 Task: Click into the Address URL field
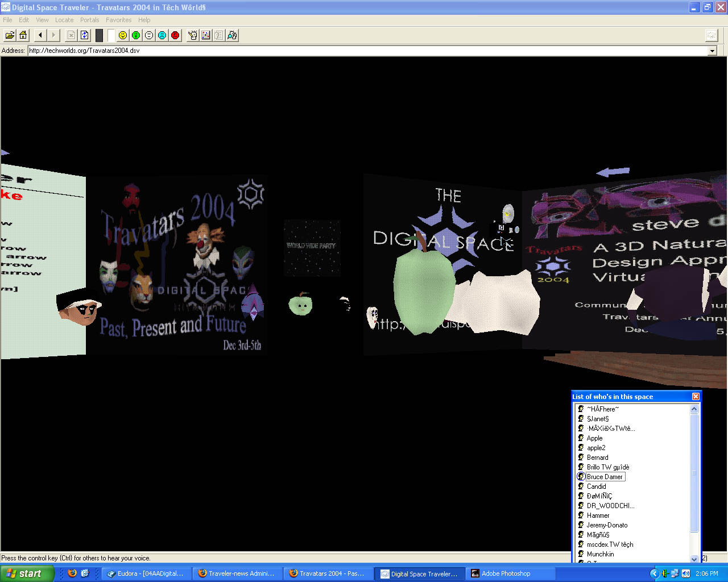pyautogui.click(x=367, y=51)
